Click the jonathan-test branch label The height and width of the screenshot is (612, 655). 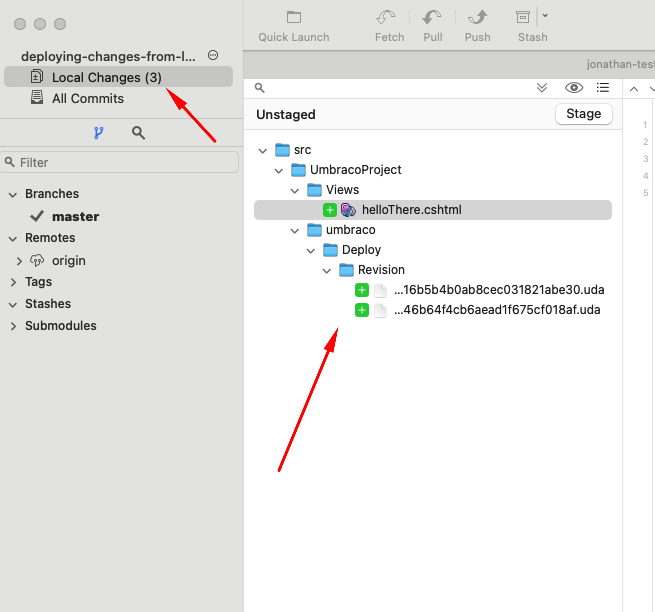point(620,64)
